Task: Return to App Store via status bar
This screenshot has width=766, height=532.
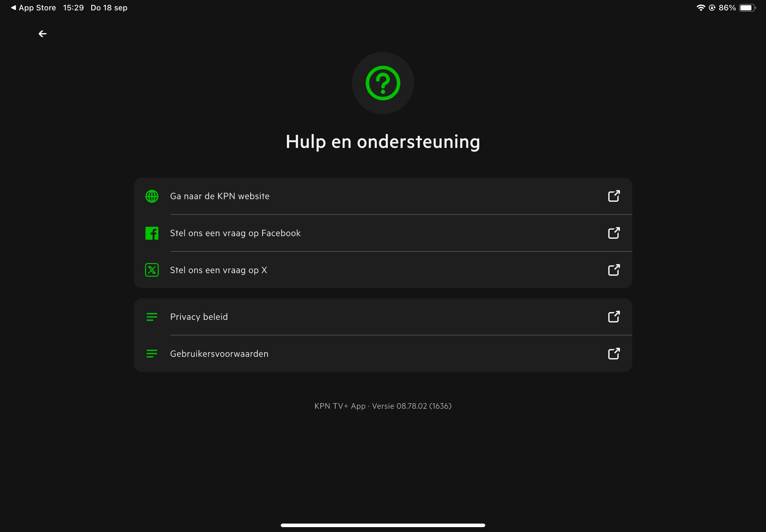Action: (33, 8)
